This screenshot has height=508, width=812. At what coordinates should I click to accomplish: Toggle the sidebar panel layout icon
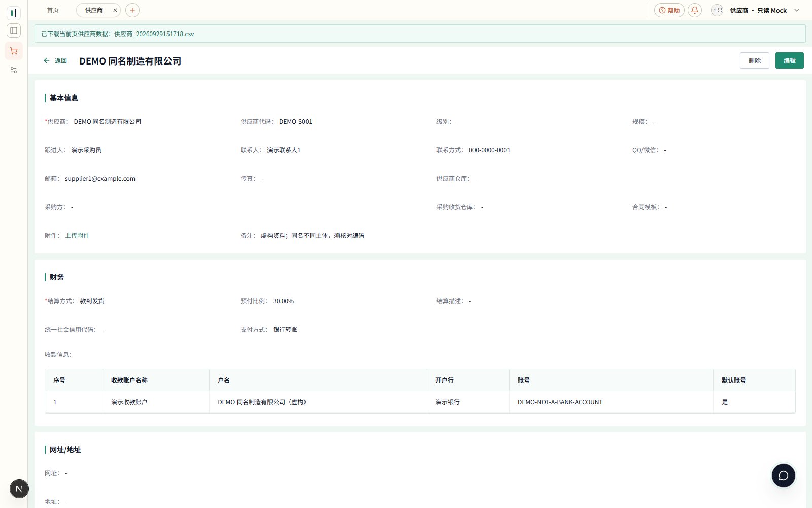tap(14, 30)
